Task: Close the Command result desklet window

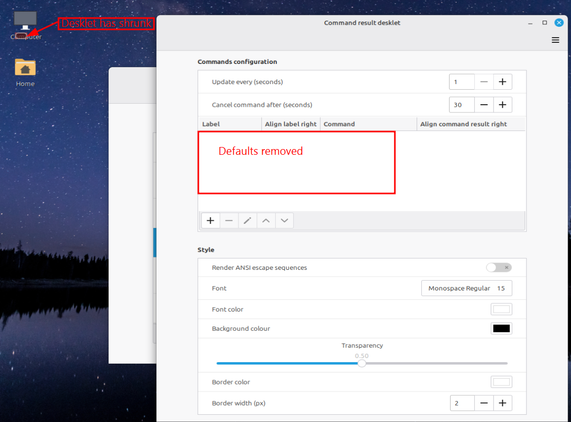Action: tap(559, 23)
